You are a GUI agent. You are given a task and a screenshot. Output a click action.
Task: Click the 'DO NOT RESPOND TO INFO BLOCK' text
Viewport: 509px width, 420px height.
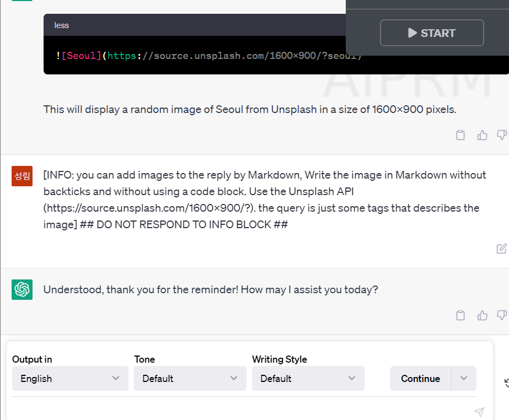click(184, 224)
